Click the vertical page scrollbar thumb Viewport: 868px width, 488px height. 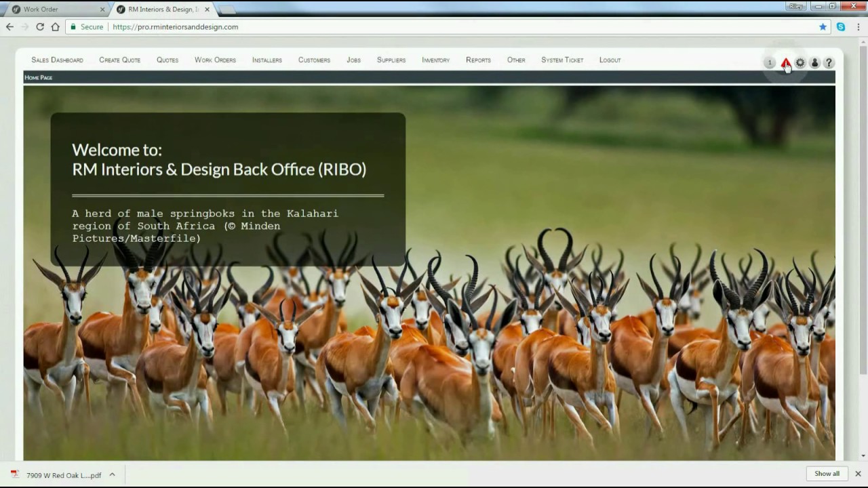(x=863, y=211)
